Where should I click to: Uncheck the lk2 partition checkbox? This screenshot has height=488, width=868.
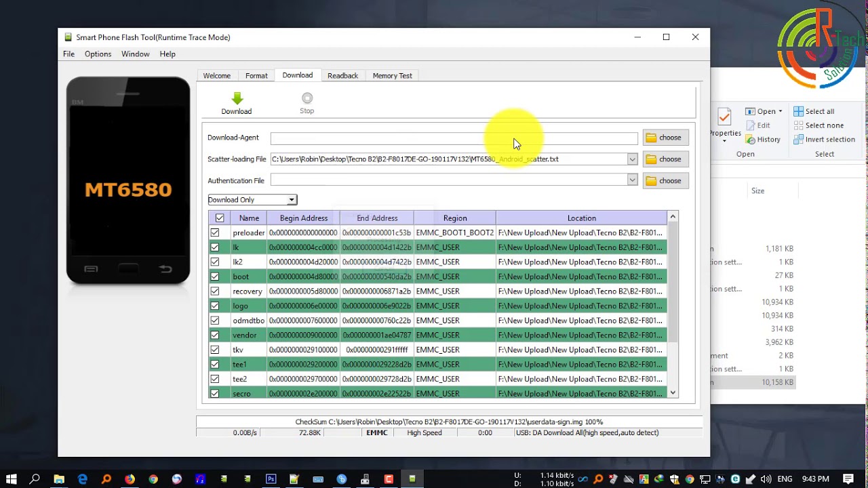[x=215, y=262]
